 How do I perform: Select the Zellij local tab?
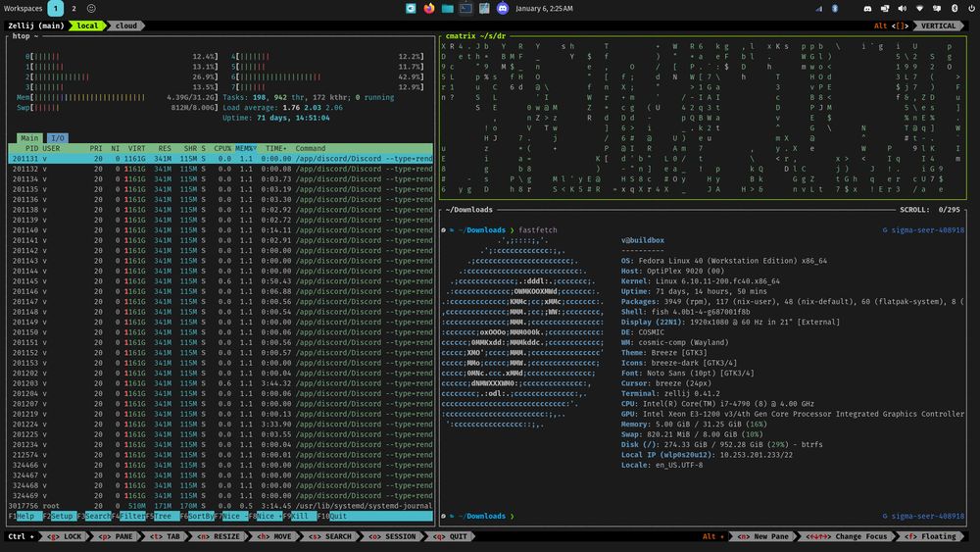(87, 25)
